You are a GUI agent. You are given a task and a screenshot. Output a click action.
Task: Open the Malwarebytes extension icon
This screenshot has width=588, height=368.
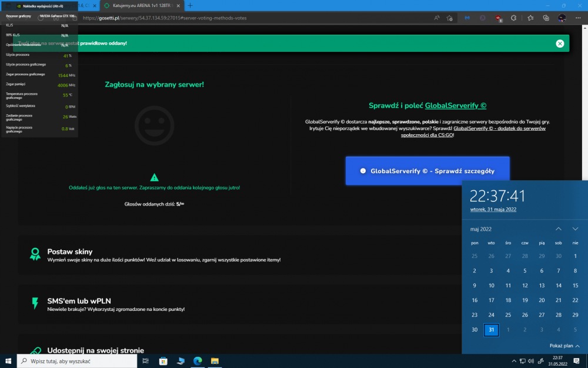pos(467,18)
